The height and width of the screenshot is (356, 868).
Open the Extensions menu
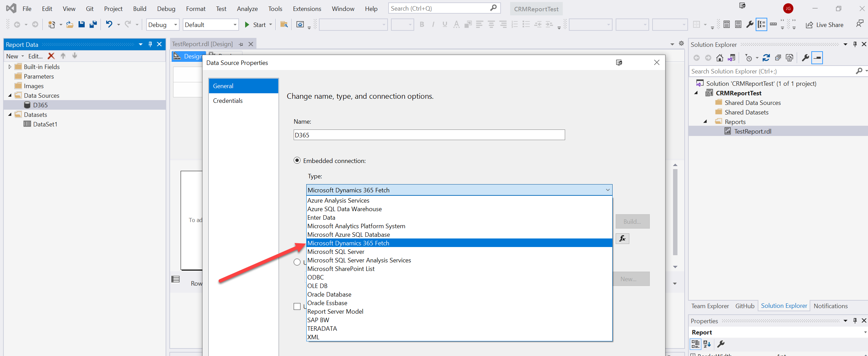(x=307, y=9)
